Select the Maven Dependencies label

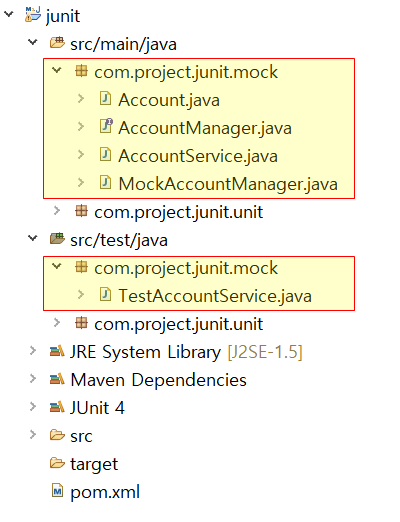tap(158, 380)
